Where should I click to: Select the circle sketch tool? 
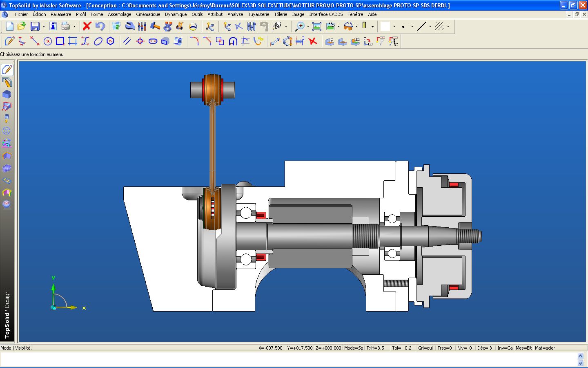point(48,41)
